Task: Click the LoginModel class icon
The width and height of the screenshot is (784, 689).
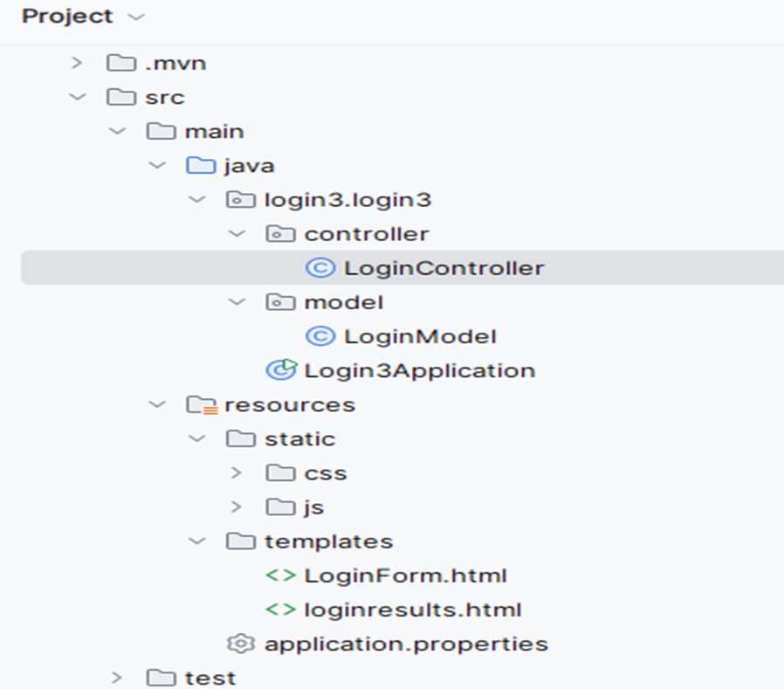Action: click(x=320, y=336)
